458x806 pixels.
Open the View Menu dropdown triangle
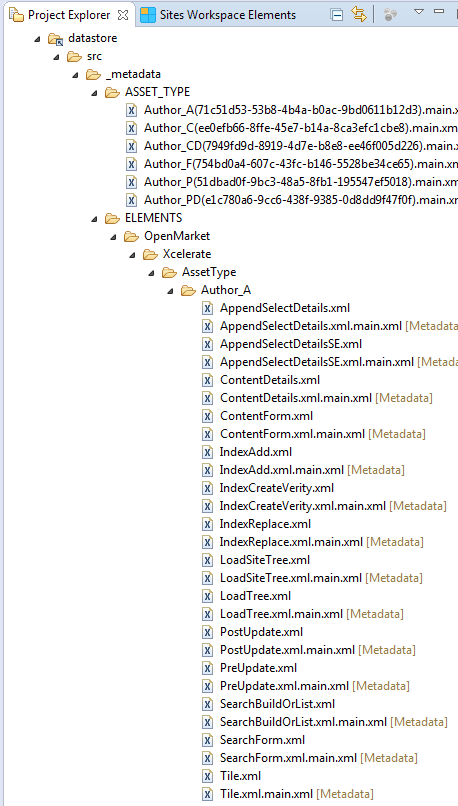(419, 11)
